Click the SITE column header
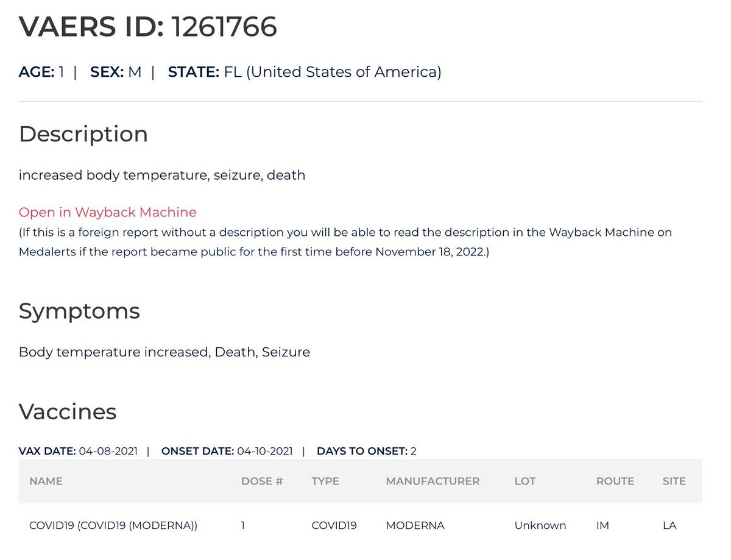This screenshot has width=731, height=560. (x=674, y=481)
